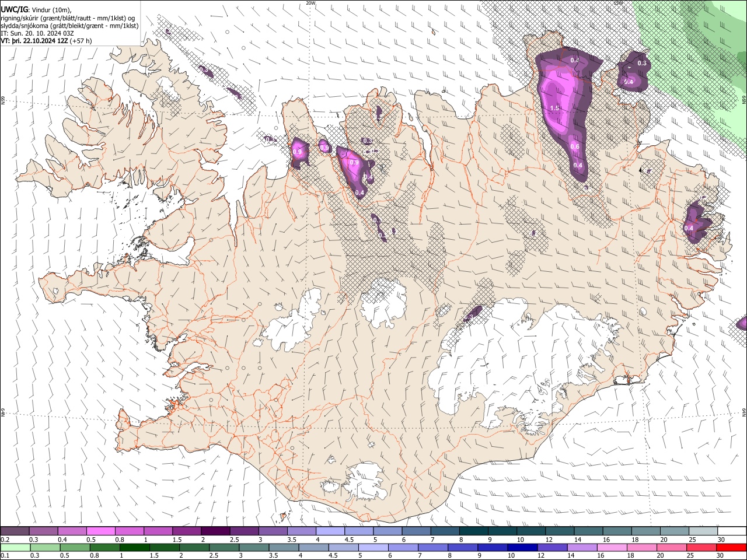
Task: Click the 0.2 label on the upper scale
Action: point(5,540)
